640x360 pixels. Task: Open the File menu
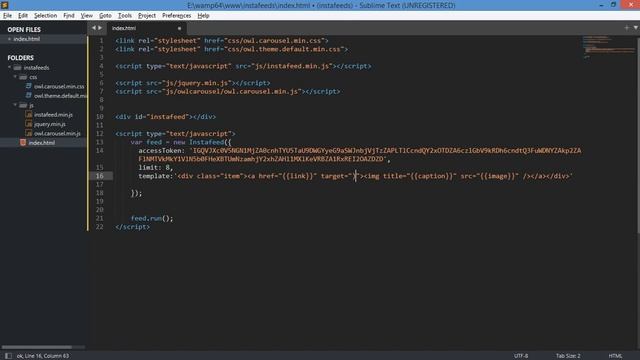pos(7,16)
